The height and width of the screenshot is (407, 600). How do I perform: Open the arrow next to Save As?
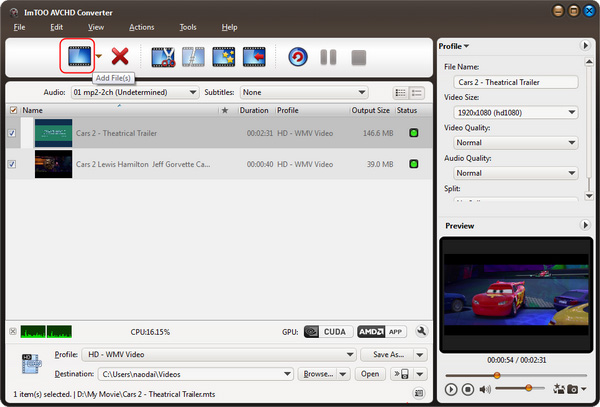(x=420, y=355)
